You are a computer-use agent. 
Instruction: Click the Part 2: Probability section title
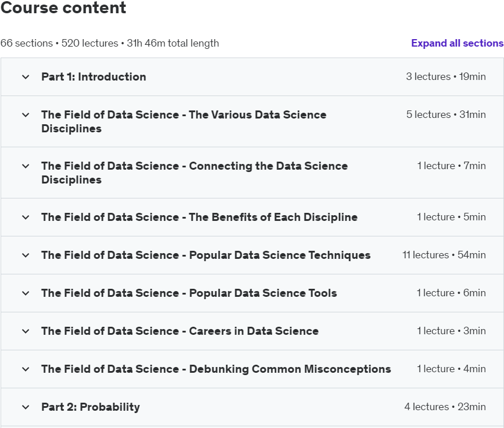pyautogui.click(x=90, y=407)
